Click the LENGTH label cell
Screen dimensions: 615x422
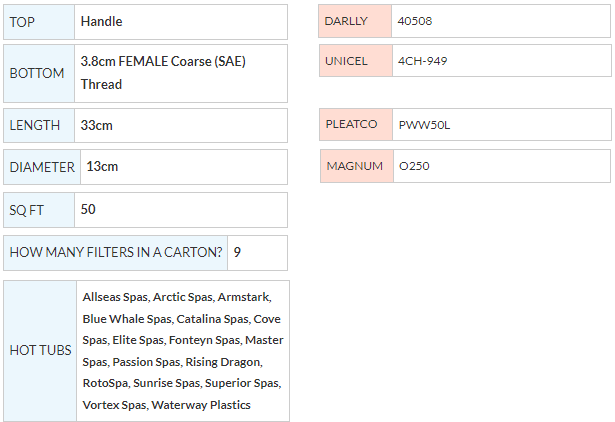(x=38, y=125)
